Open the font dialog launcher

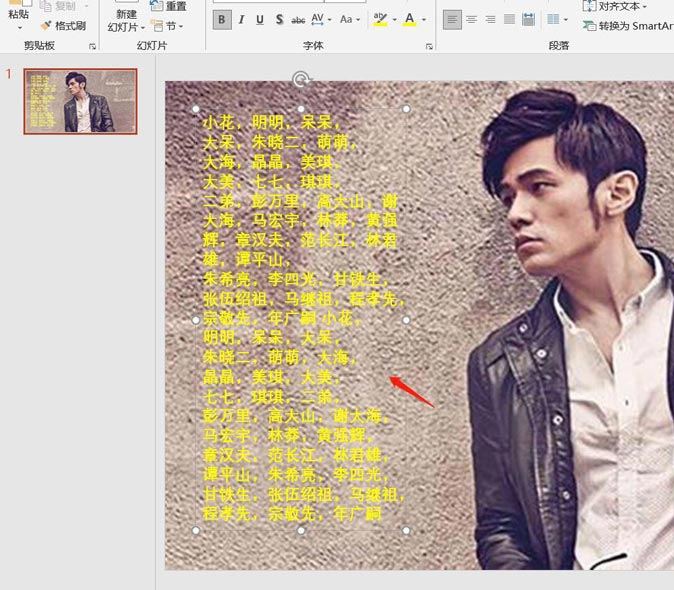pyautogui.click(x=429, y=46)
